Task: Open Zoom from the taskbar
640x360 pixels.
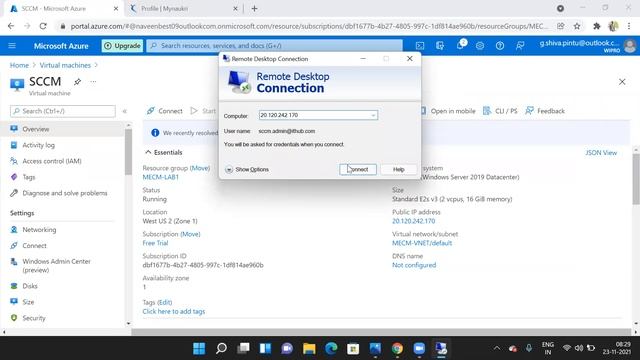Action: coord(419,348)
